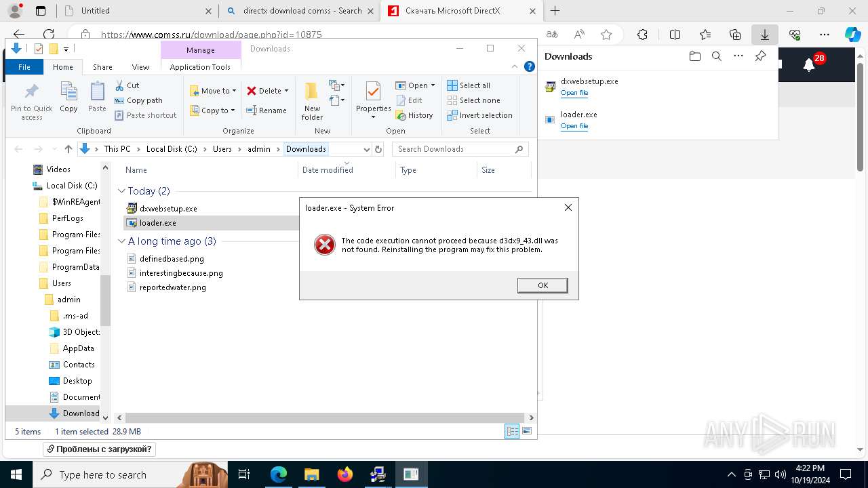This screenshot has height=488, width=868.
Task: Expand address bar history dropdown
Action: [366, 149]
